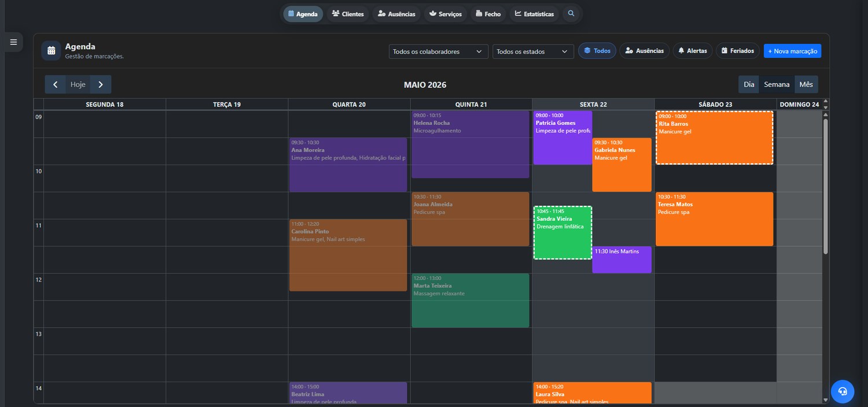Click the SÁBADO 23 column header
The height and width of the screenshot is (407, 868).
(x=715, y=105)
